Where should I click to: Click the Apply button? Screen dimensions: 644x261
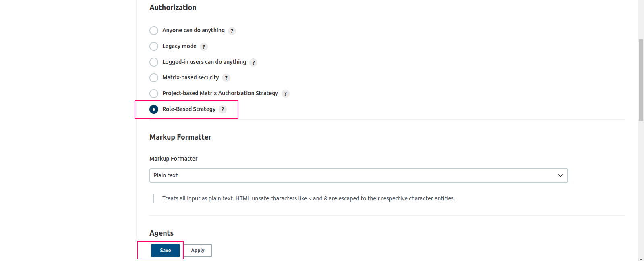click(198, 251)
